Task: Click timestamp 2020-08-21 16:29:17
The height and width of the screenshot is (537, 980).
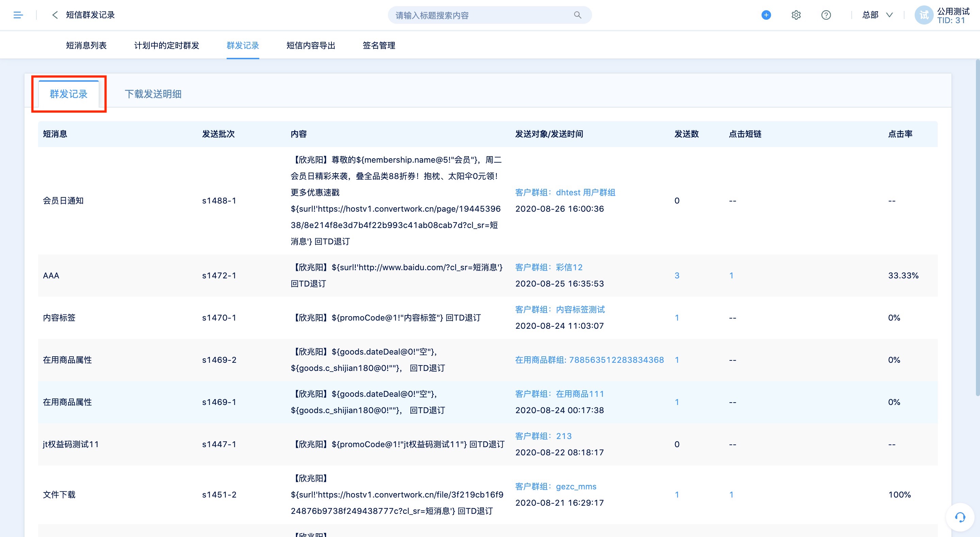Action: [x=560, y=503]
